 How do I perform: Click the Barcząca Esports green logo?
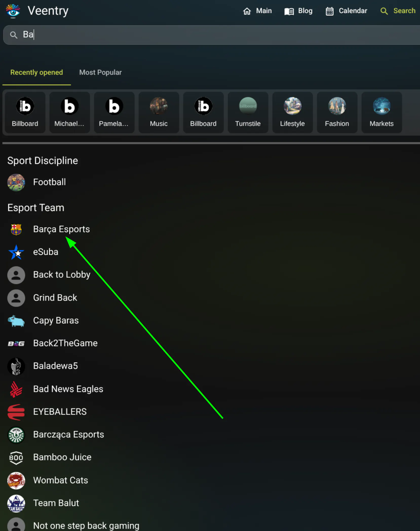point(16,435)
